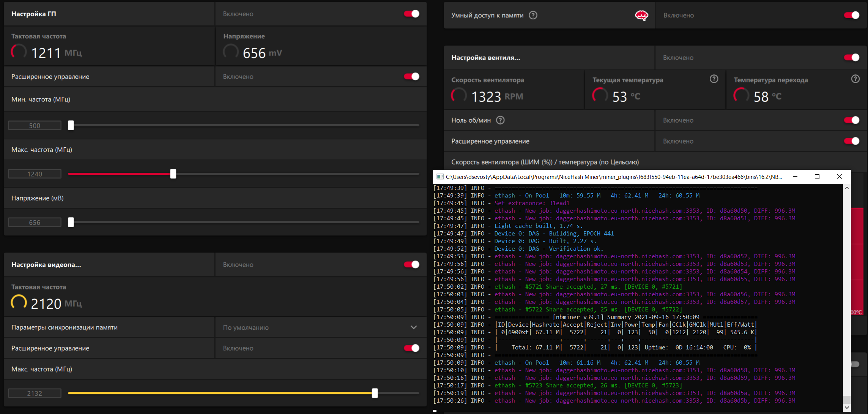868x414 pixels.
Task: Click help icon beside Ноль об/мин
Action: (x=500, y=120)
